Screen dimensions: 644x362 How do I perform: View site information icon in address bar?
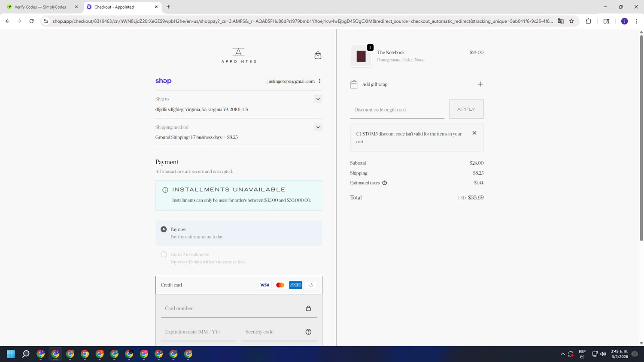46,21
